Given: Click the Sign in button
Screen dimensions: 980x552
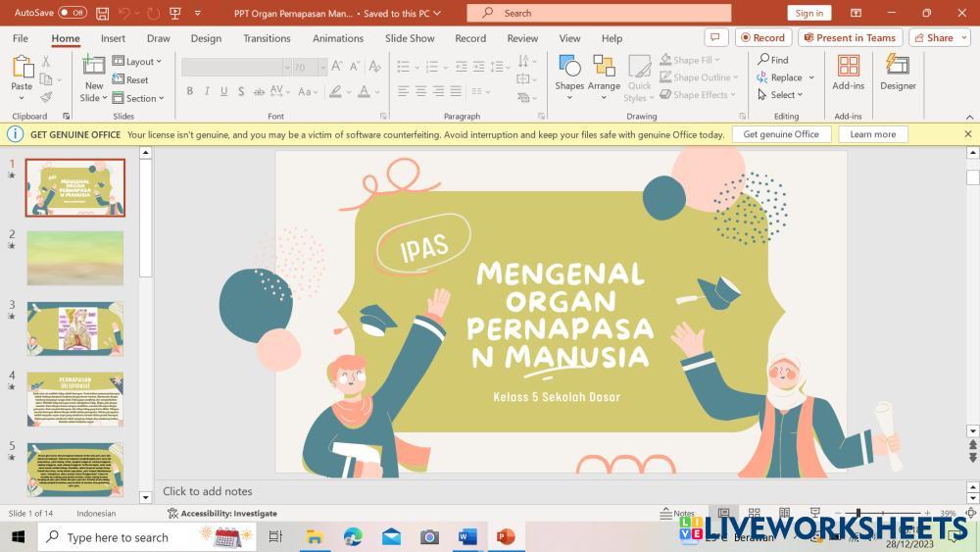Looking at the screenshot, I should pos(808,13).
